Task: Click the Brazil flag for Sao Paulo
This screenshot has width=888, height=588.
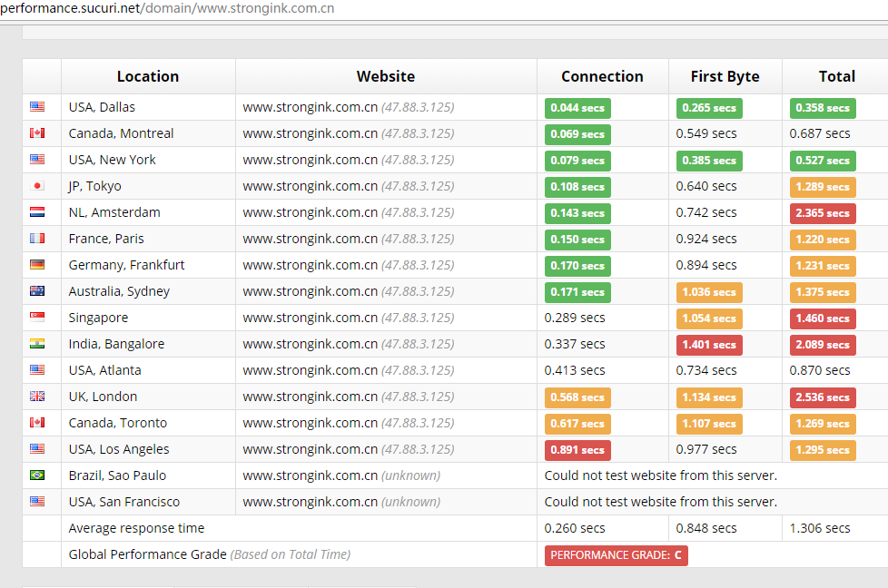Action: pyautogui.click(x=37, y=475)
